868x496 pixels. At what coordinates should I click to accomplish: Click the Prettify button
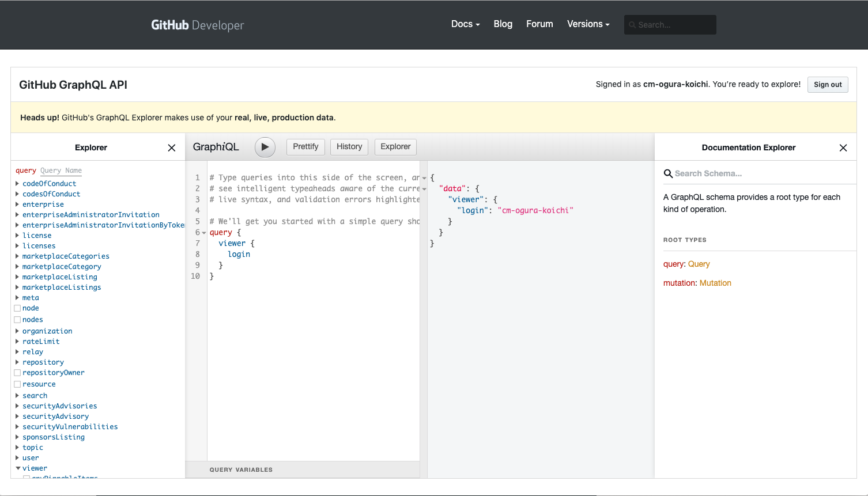pos(305,147)
